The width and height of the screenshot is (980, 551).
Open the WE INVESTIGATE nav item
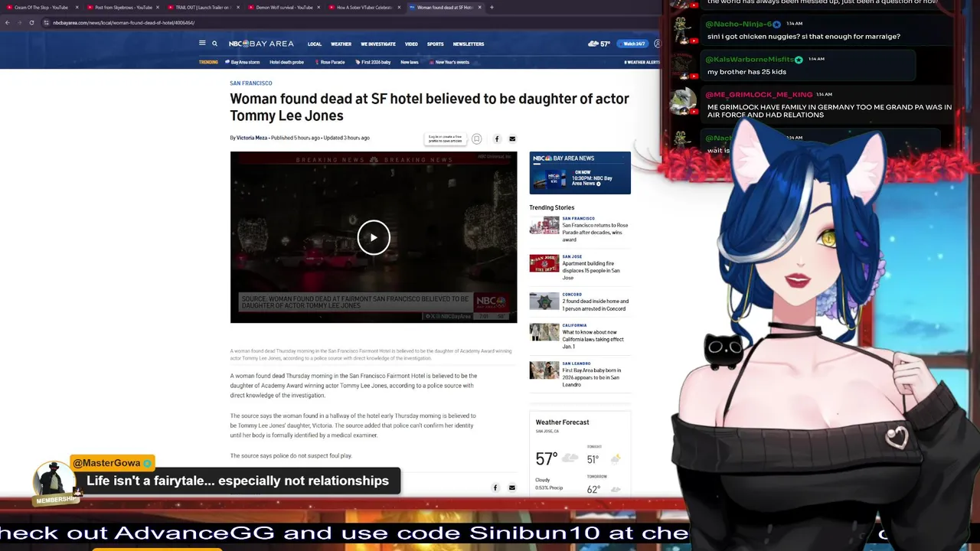pyautogui.click(x=378, y=44)
